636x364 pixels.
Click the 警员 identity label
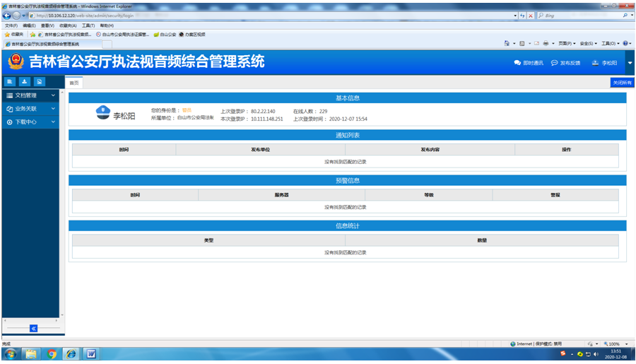click(x=187, y=110)
